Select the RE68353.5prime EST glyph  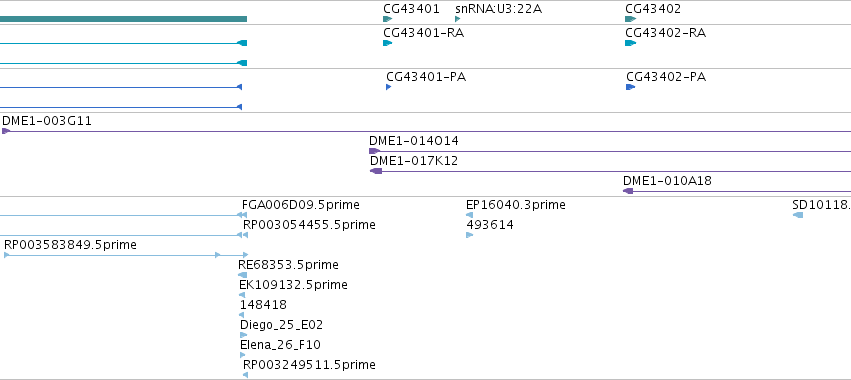(243, 275)
